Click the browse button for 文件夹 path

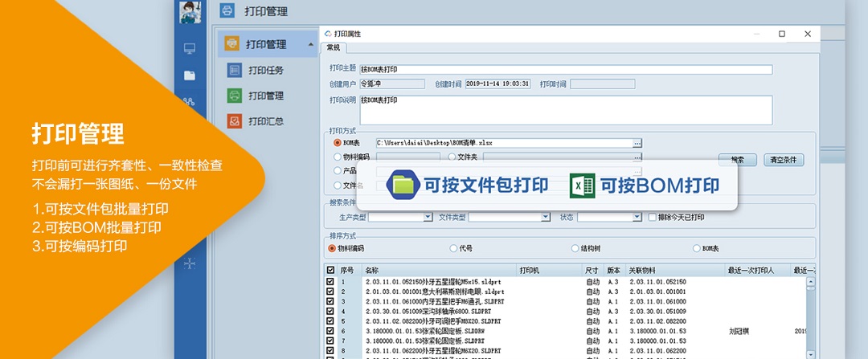tap(637, 157)
